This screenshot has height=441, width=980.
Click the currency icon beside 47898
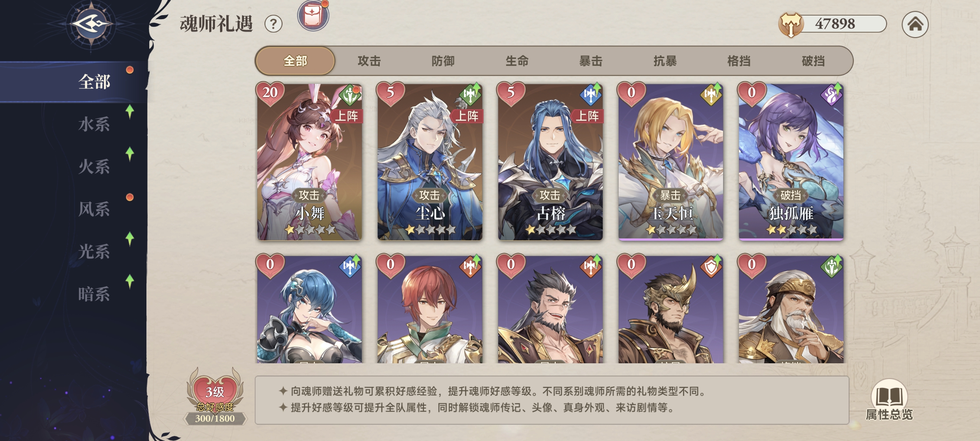point(791,24)
